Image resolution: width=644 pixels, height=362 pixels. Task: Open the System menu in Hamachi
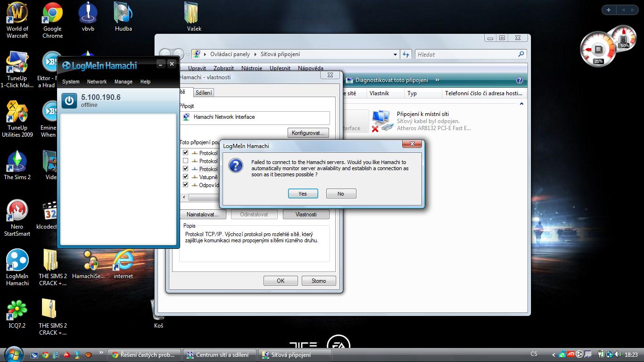click(71, 82)
